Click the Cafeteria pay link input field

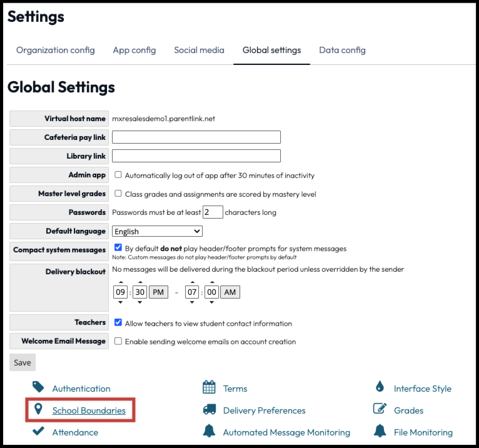click(x=196, y=137)
